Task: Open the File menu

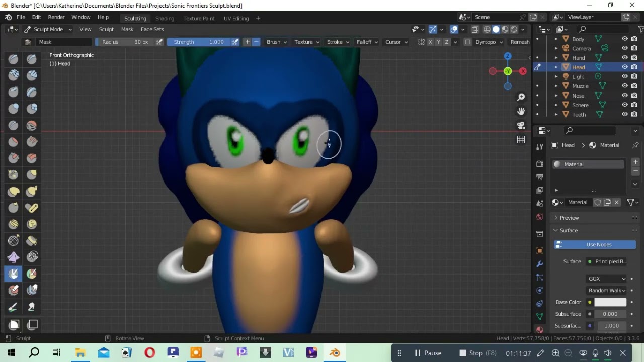Action: [x=21, y=17]
